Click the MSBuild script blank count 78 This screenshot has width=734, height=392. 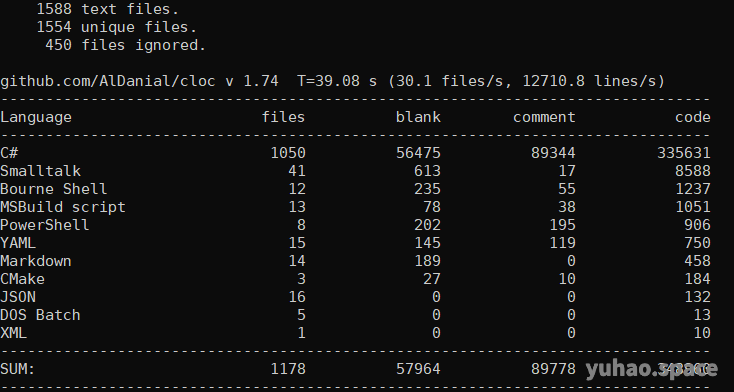click(x=432, y=207)
